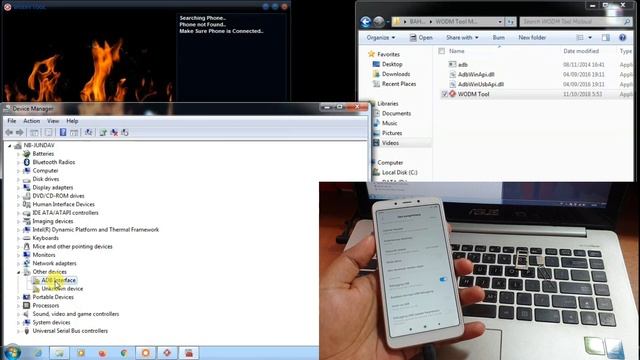The height and width of the screenshot is (360, 640).
Task: Select Human Interface Devices entry
Action: (x=63, y=204)
